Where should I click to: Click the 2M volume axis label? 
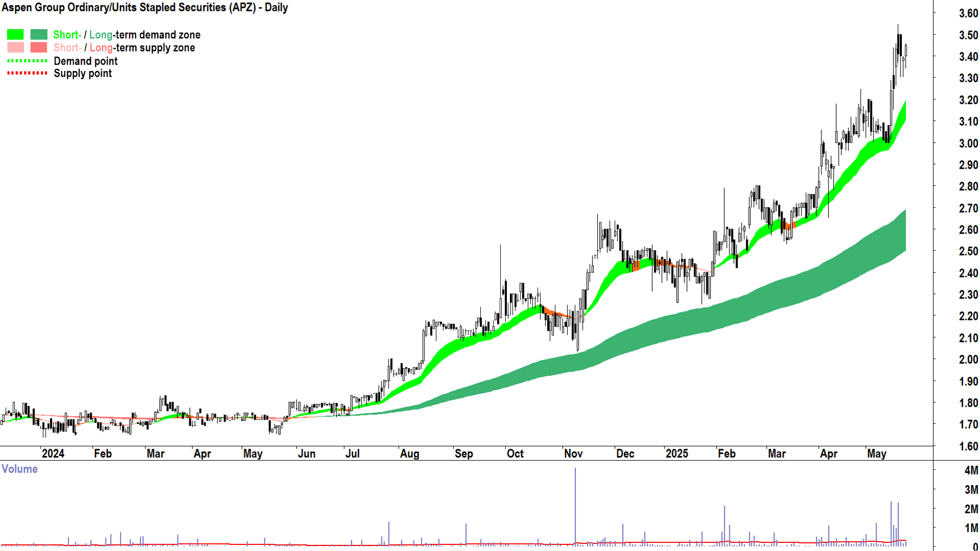point(971,509)
